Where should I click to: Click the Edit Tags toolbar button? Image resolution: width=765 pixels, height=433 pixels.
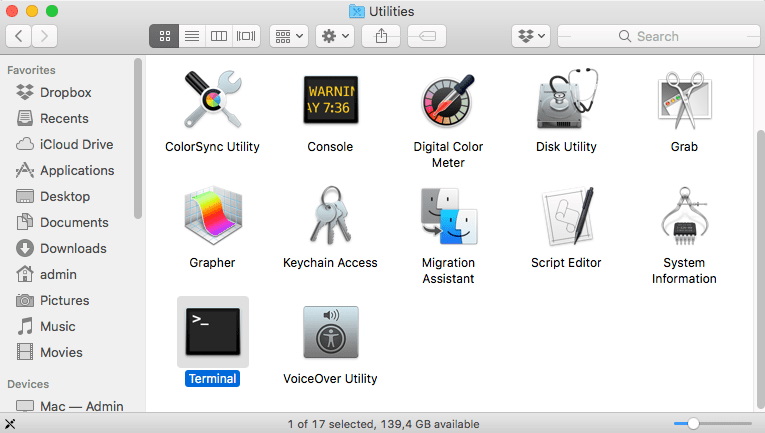click(427, 36)
